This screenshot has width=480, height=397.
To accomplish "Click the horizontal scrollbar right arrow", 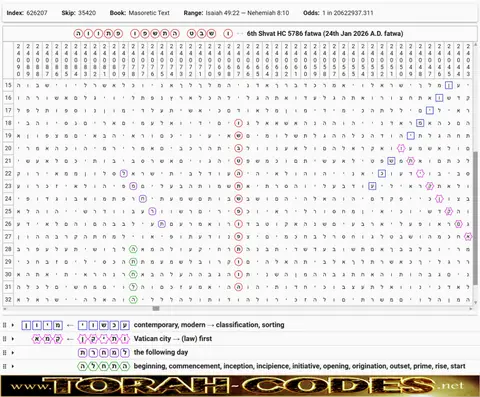I will click(x=470, y=308).
